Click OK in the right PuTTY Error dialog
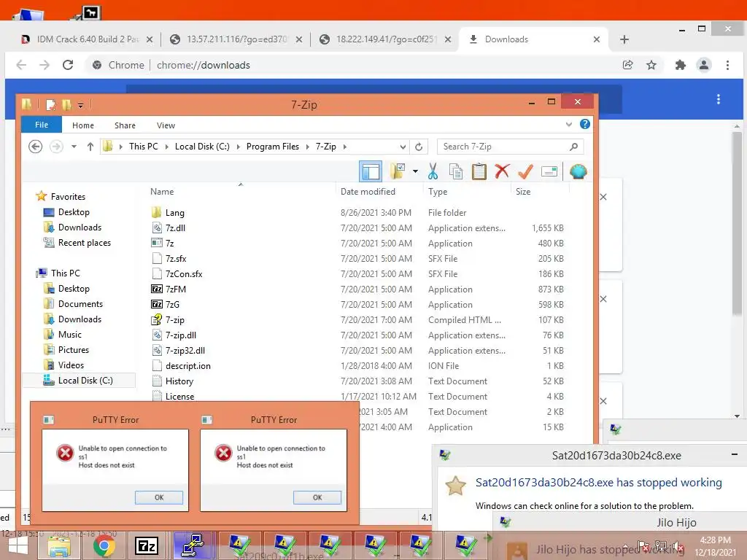The height and width of the screenshot is (560, 747). click(x=317, y=497)
